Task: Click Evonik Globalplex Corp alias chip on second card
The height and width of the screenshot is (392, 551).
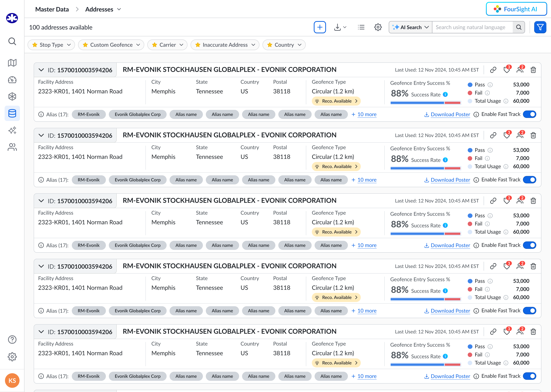Action: pos(138,180)
